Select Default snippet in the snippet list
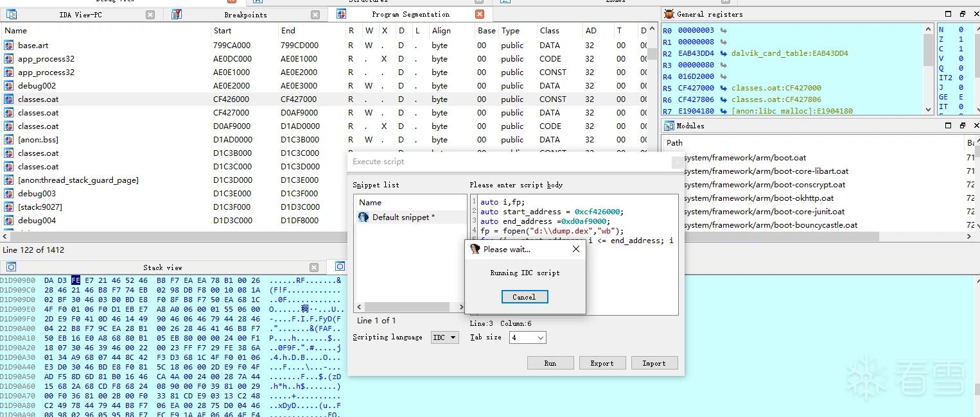This screenshot has height=417, width=980. (x=410, y=217)
